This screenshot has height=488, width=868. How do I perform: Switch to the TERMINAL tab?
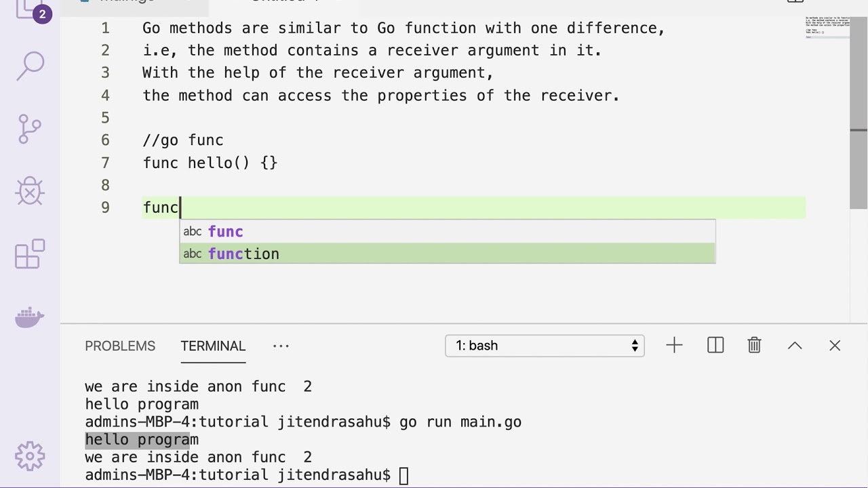(x=213, y=346)
